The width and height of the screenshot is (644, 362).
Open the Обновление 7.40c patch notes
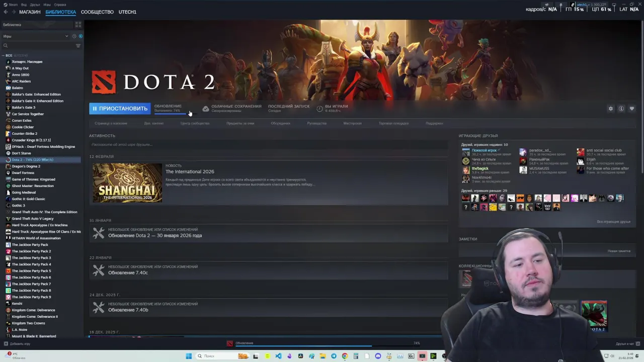128,273
